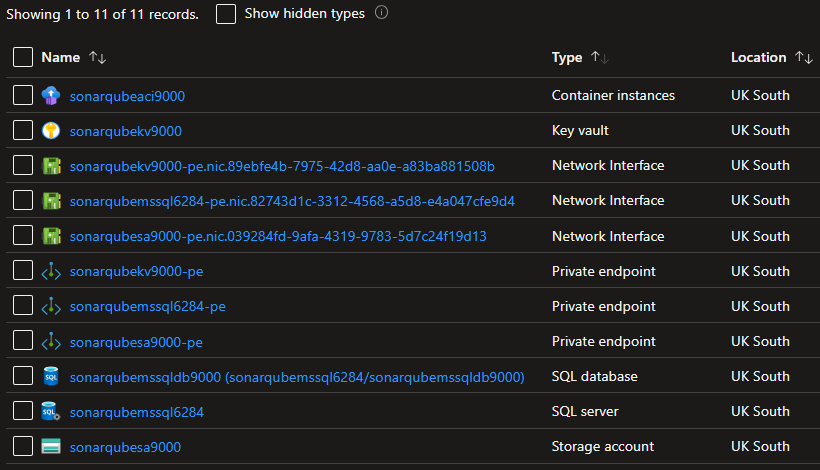Viewport: 820px width, 470px height.
Task: Click the "SQL server" type cell
Action: coord(585,411)
